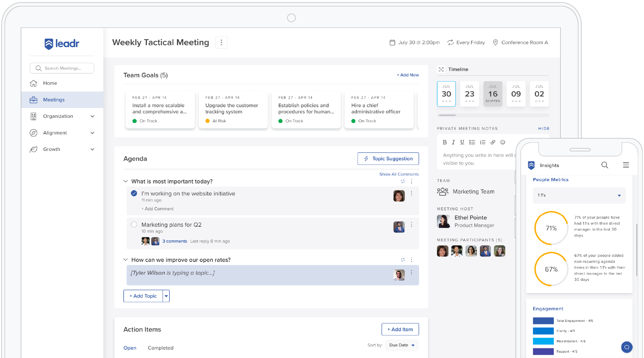Image resolution: width=644 pixels, height=358 pixels.
Task: Click the Topic Suggestion button
Action: [388, 159]
